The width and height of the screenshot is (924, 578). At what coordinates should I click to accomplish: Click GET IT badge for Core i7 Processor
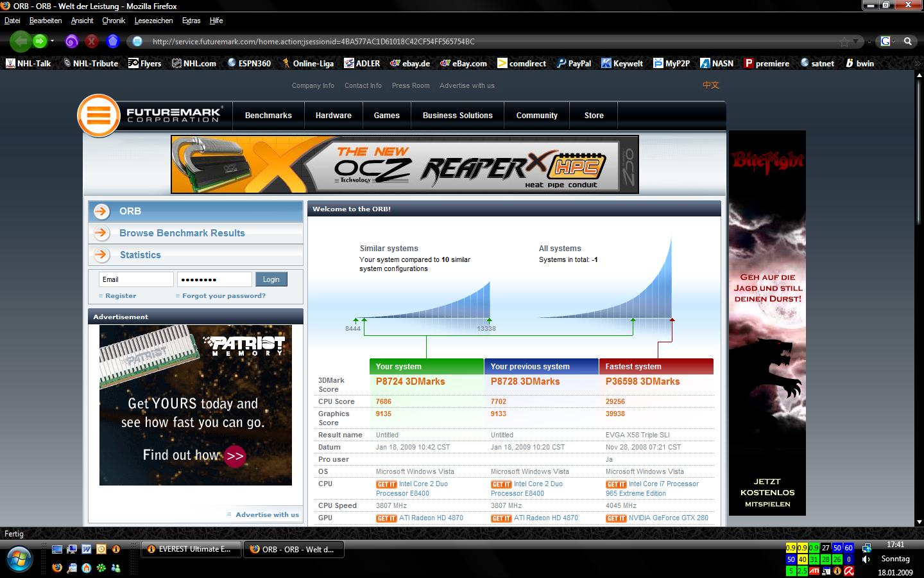616,484
